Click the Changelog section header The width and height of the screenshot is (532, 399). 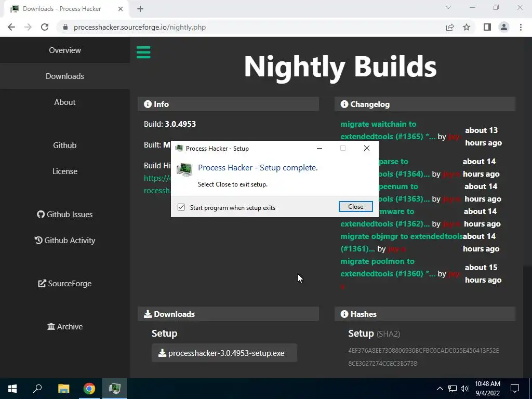tap(425, 104)
